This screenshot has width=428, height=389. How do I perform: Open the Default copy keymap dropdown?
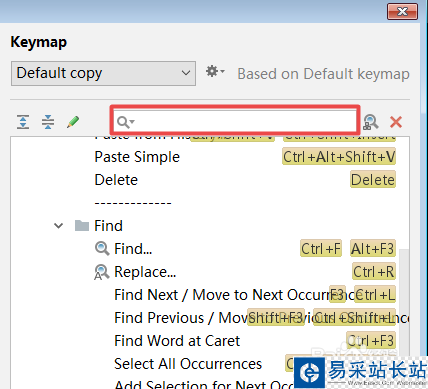coord(103,73)
